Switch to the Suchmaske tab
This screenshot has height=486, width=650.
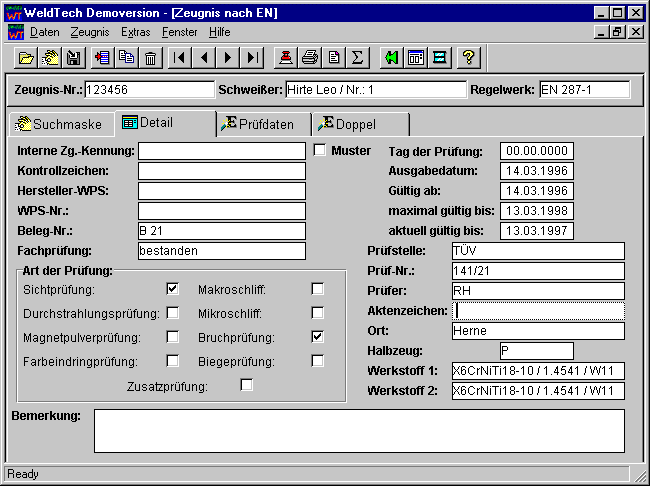pyautogui.click(x=58, y=125)
